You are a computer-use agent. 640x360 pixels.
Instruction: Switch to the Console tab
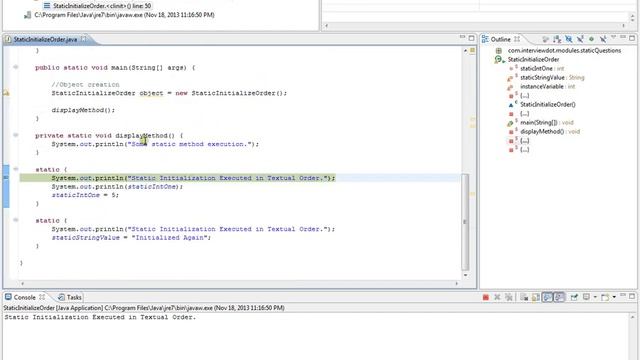24,297
